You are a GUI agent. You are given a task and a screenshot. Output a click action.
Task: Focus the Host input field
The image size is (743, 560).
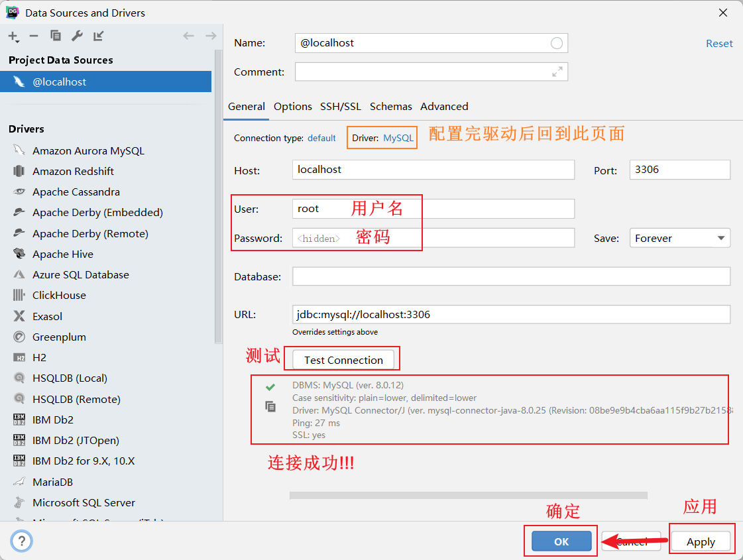click(x=433, y=170)
